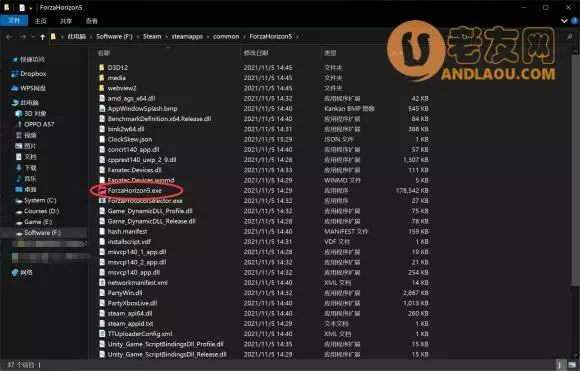This screenshot has height=371, width=580.
Task: Click the TTUploaderConfig.xml file icon
Action: [x=102, y=334]
